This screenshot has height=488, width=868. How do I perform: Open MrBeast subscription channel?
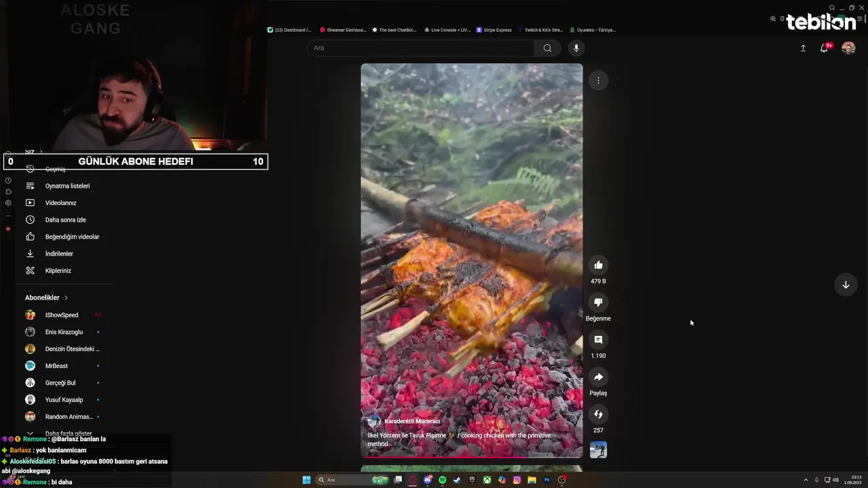(56, 366)
